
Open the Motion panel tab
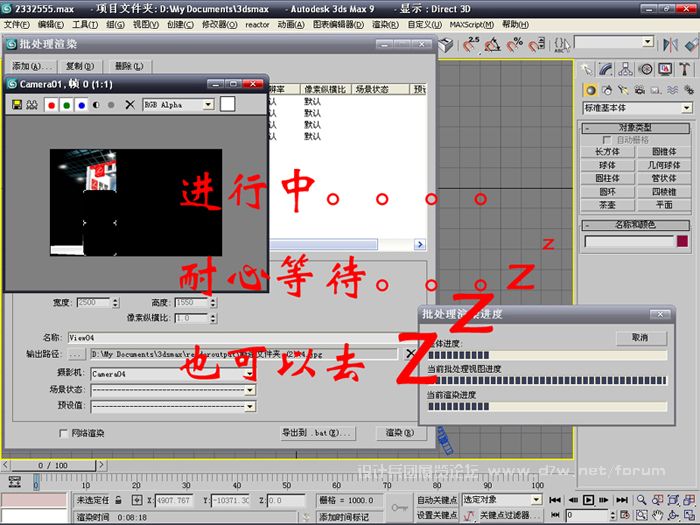(x=646, y=69)
